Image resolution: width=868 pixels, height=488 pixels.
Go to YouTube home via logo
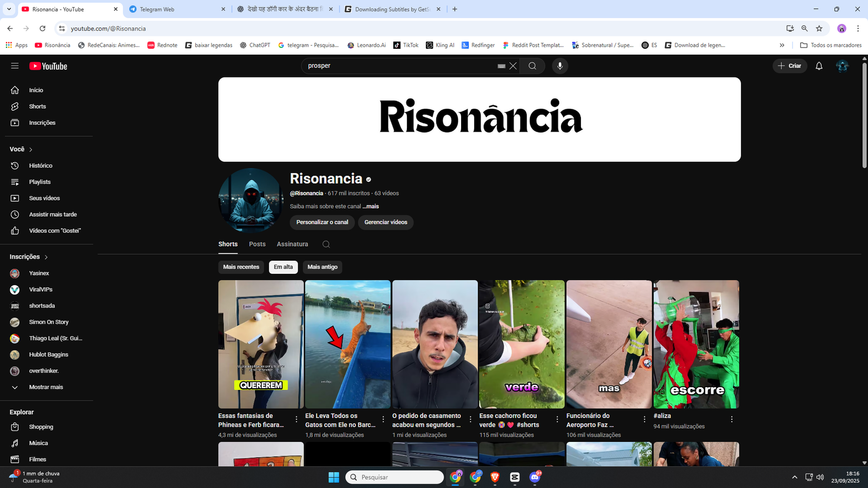point(48,66)
